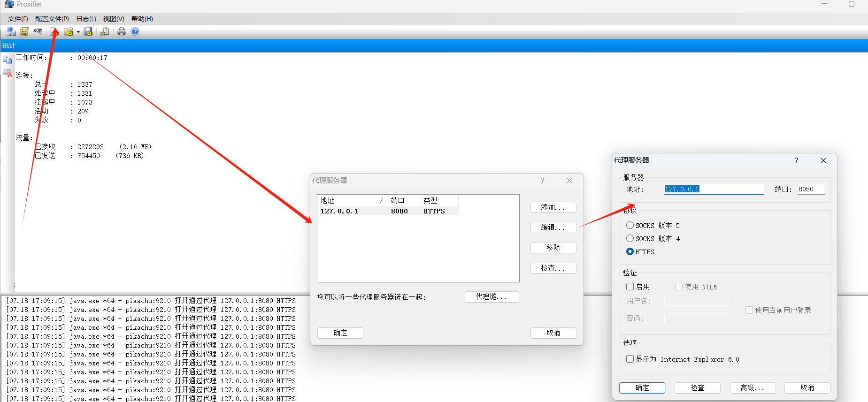Select SOCKS 版本 5 protocol radio
The width and height of the screenshot is (868, 402).
coord(630,225)
